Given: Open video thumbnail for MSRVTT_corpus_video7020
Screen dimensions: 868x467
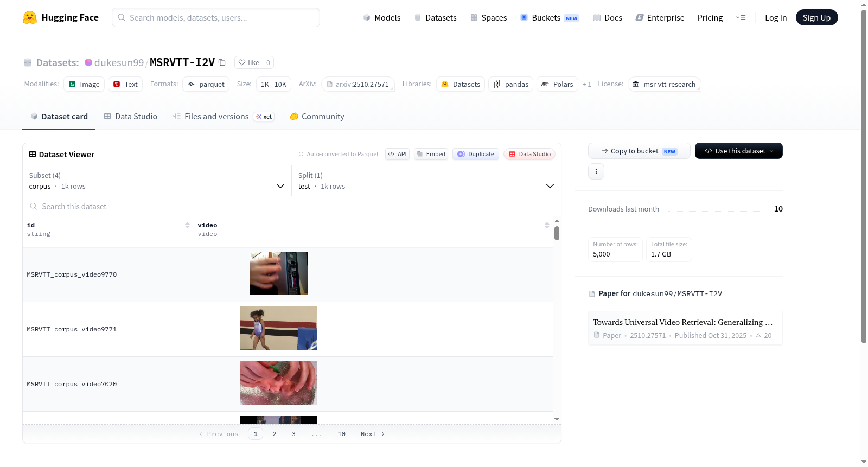Looking at the screenshot, I should click(x=279, y=383).
